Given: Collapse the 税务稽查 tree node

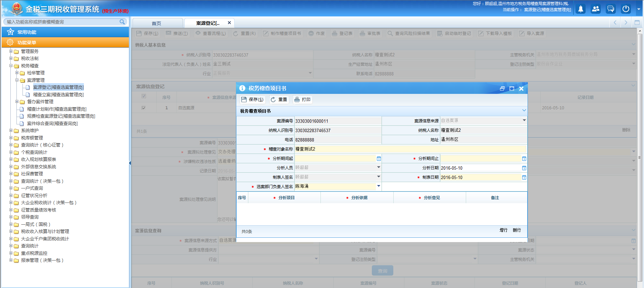Looking at the screenshot, I should [x=11, y=66].
